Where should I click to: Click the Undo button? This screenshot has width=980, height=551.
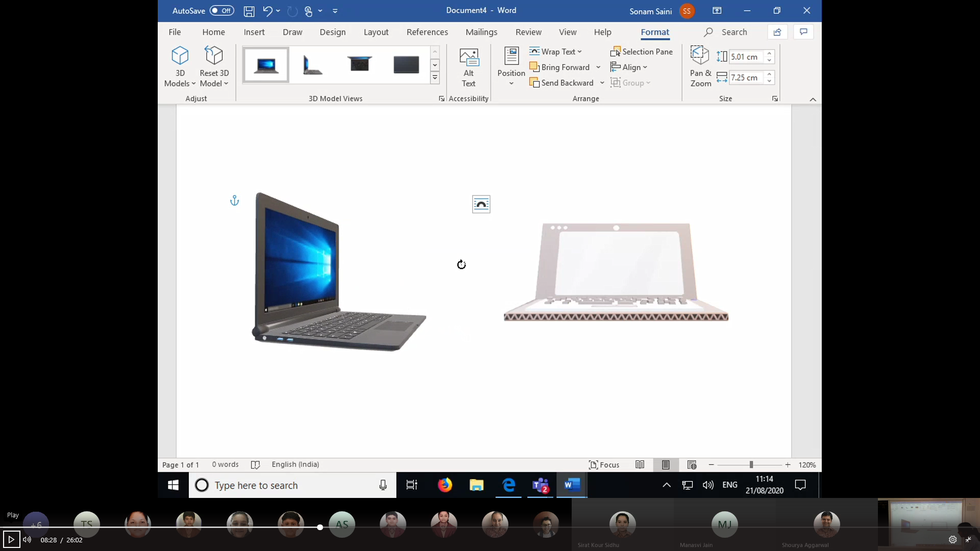[267, 11]
